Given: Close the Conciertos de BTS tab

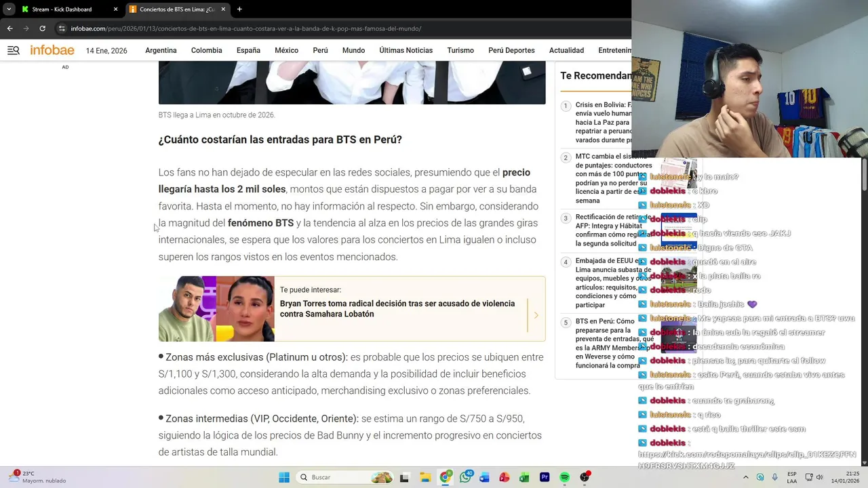Looking at the screenshot, I should 223,9.
